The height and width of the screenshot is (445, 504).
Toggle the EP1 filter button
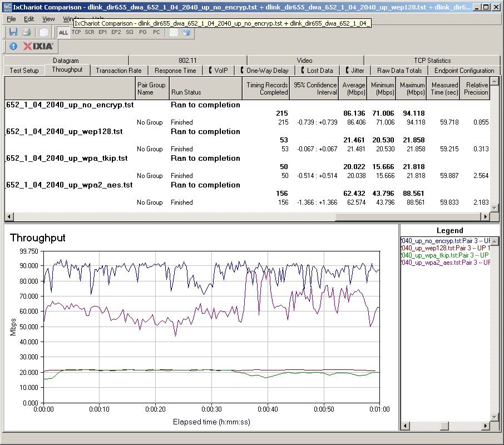point(103,32)
